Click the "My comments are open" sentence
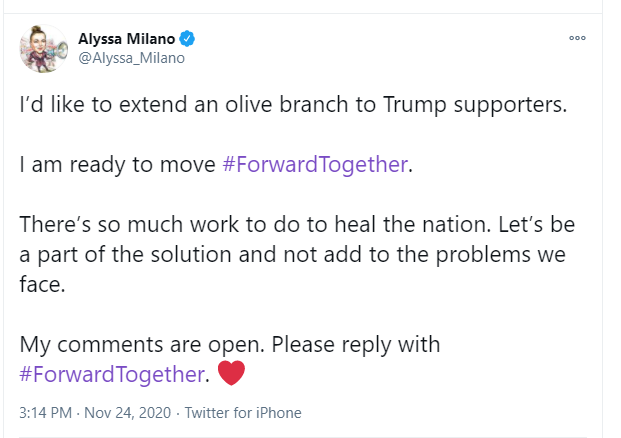Viewport: 621px width, 438px height. pos(140,345)
